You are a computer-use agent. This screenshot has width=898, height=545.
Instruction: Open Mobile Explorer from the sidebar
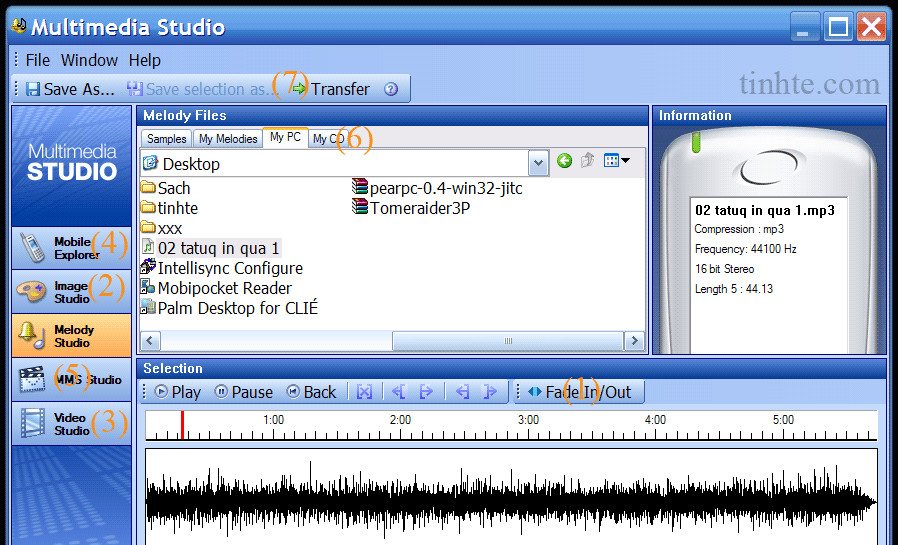click(71, 248)
